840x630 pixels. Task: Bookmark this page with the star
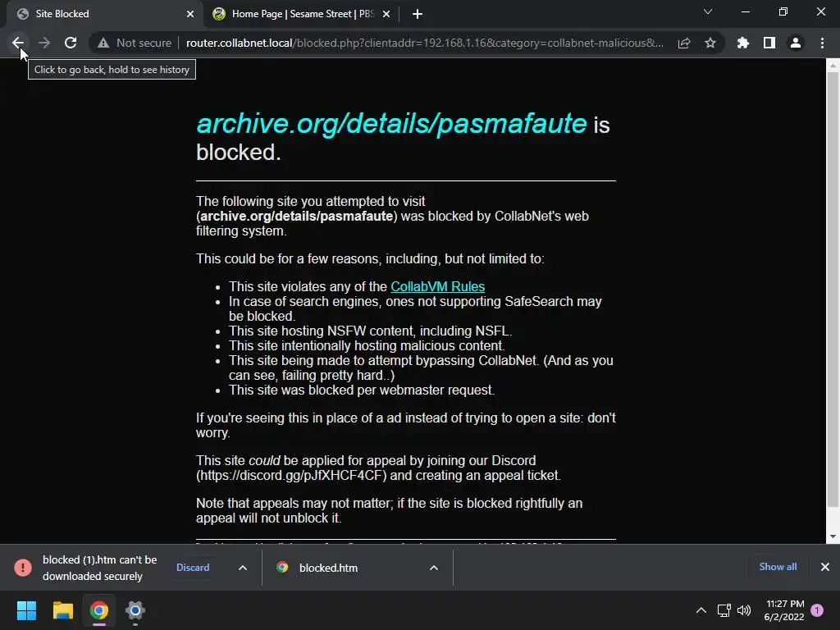tap(710, 43)
